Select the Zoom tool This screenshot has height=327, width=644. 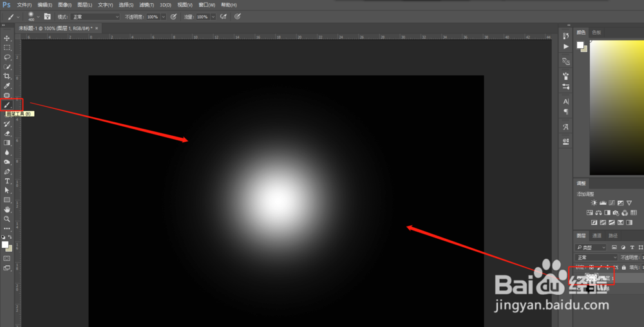(x=7, y=219)
